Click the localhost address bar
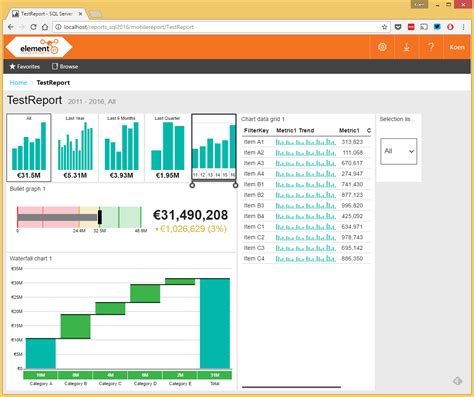Screen dimensions: 474x397 click(217, 27)
